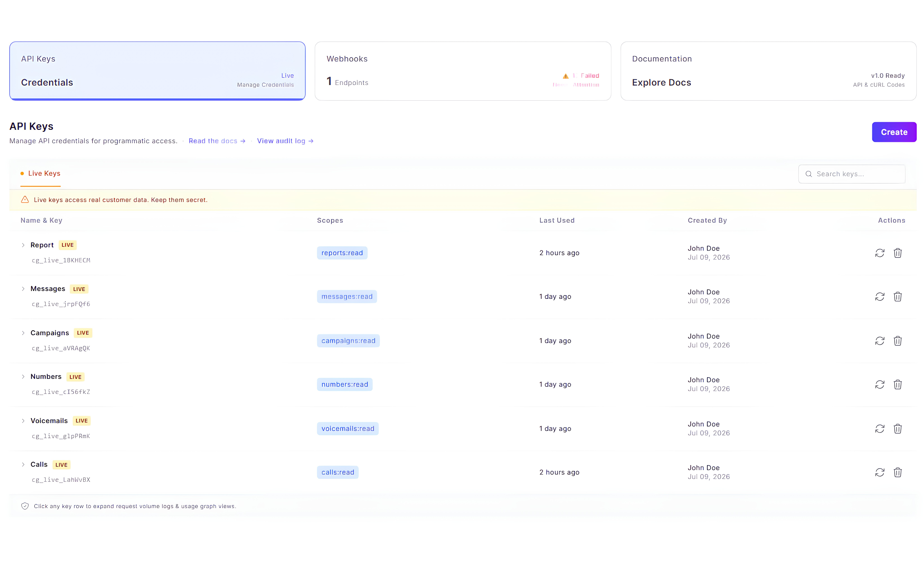Open the Documentation Explore Docs card
The width and height of the screenshot is (924, 578).
point(768,71)
